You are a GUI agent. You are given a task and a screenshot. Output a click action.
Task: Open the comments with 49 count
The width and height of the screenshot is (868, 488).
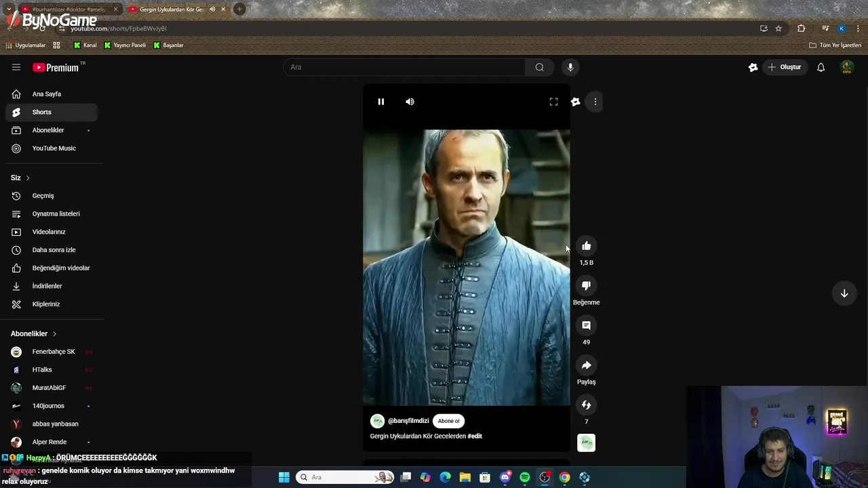click(587, 325)
